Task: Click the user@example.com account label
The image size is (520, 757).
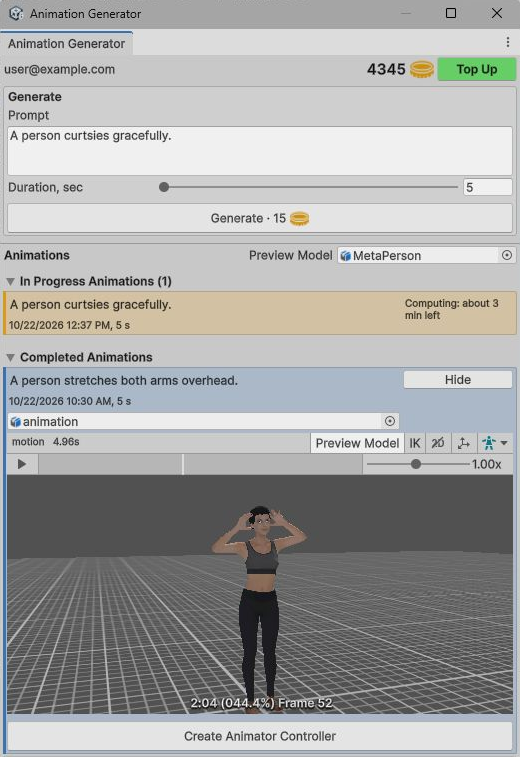Action: [x=59, y=70]
